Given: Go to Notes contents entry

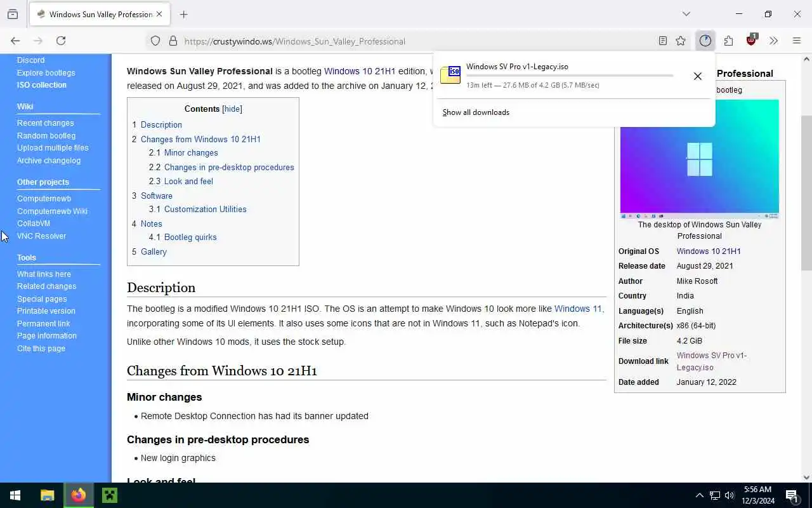Looking at the screenshot, I should 152,224.
